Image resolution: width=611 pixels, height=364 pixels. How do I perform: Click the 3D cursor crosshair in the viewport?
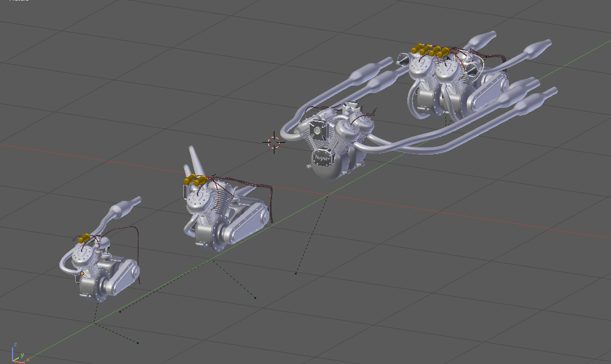coord(274,142)
